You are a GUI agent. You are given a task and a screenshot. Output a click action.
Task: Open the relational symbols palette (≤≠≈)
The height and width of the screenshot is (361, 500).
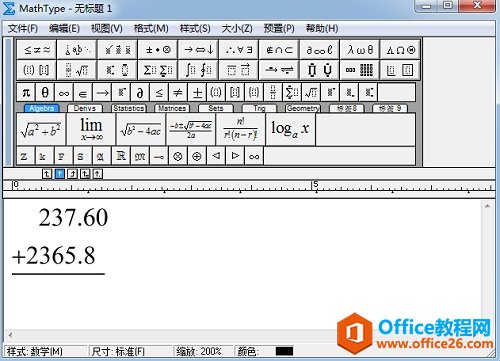tap(37, 50)
